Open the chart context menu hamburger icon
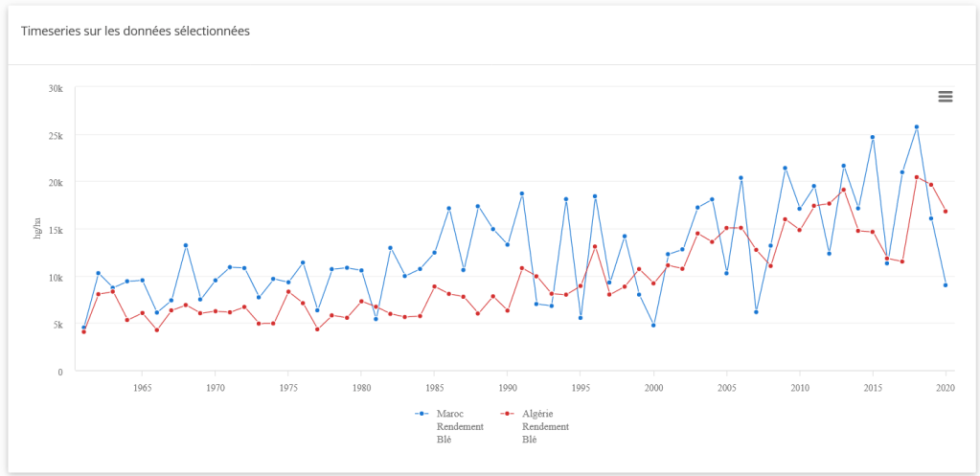 tap(945, 96)
